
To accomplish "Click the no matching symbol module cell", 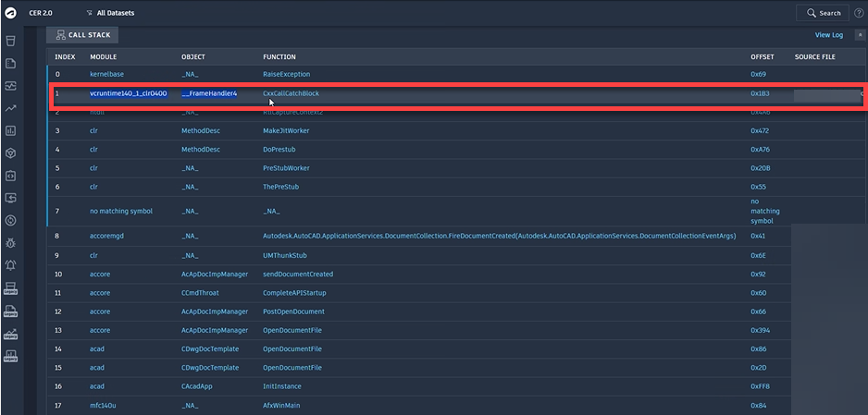I will [121, 211].
